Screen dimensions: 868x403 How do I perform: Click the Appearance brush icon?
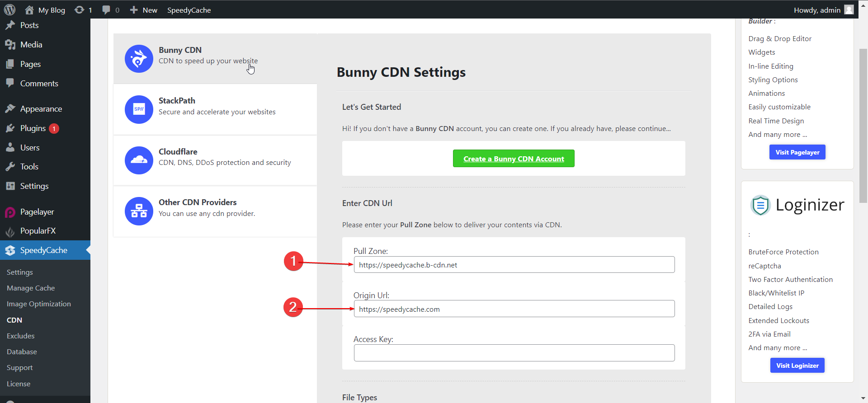tap(10, 109)
